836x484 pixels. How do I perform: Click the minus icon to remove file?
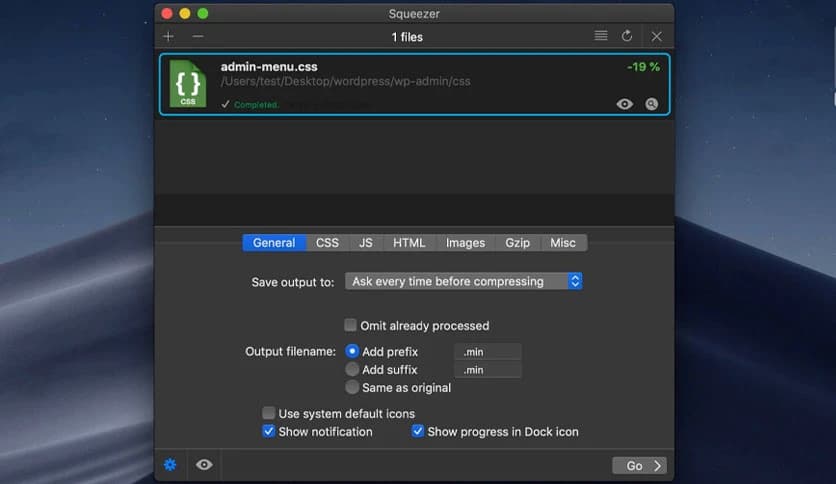(x=197, y=36)
